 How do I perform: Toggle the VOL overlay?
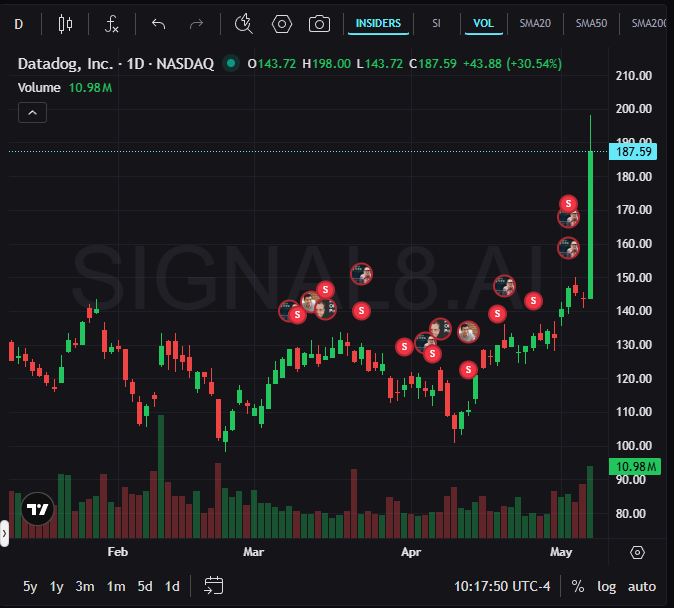pyautogui.click(x=484, y=23)
